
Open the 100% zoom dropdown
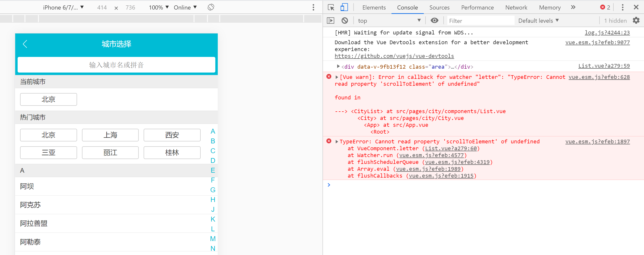coord(159,8)
